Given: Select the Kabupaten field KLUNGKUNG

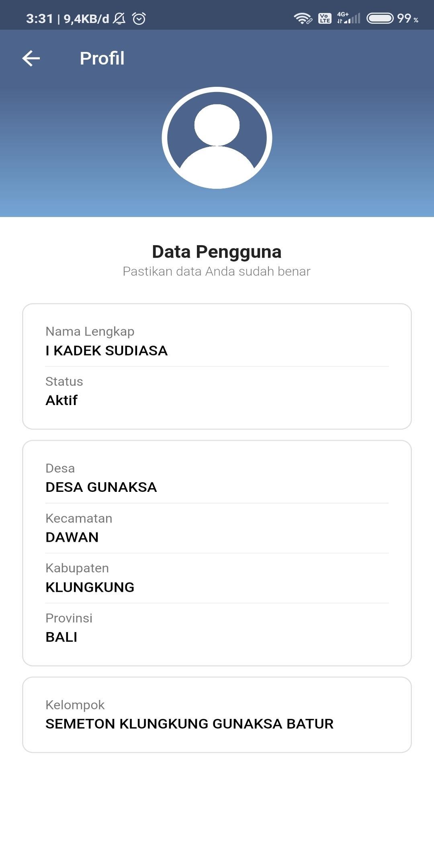Looking at the screenshot, I should (217, 578).
